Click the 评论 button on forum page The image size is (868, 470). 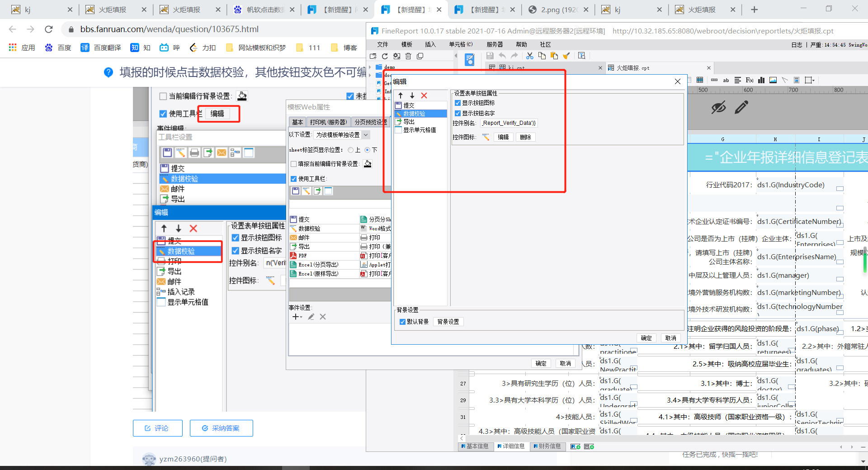click(x=157, y=428)
